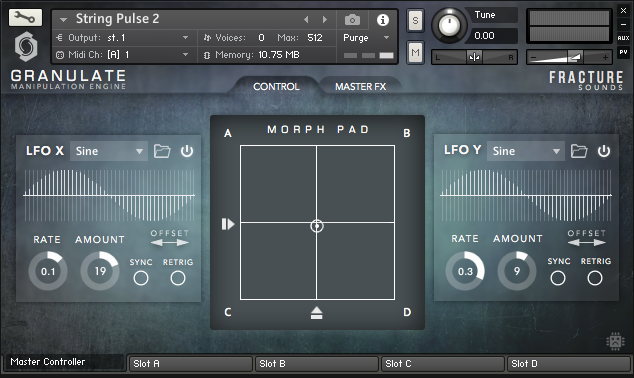This screenshot has width=634, height=378.
Task: Enable LFO Y Retrig
Action: (x=595, y=278)
